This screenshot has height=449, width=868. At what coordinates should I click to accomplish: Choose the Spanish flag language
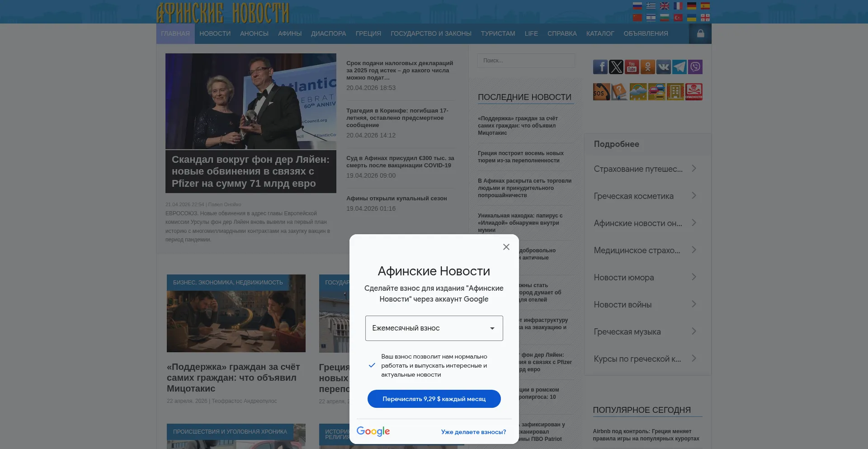pos(705,6)
